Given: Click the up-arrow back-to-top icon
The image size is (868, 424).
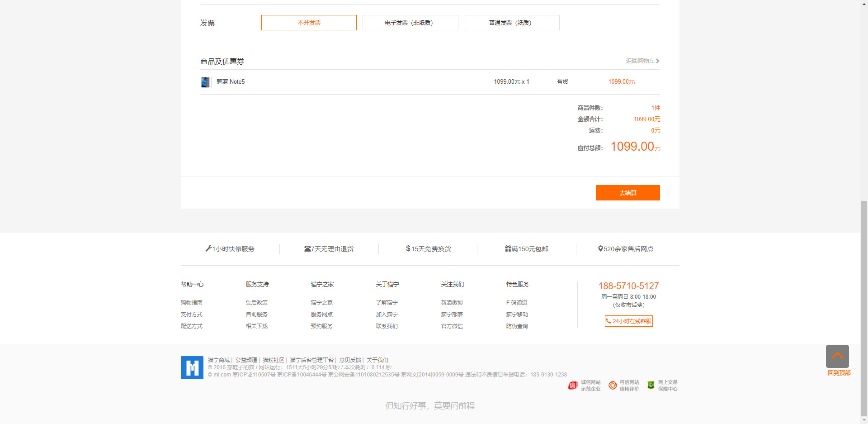Looking at the screenshot, I should click(x=837, y=356).
